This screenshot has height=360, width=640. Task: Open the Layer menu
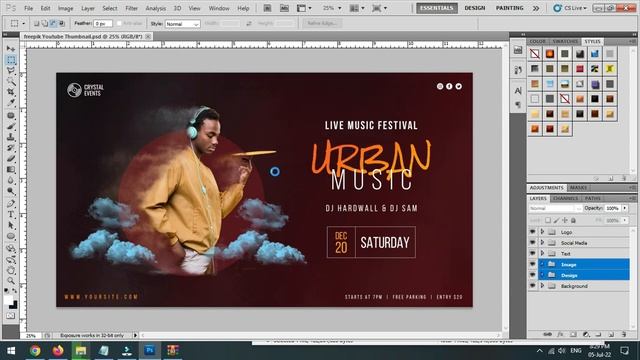pos(88,8)
